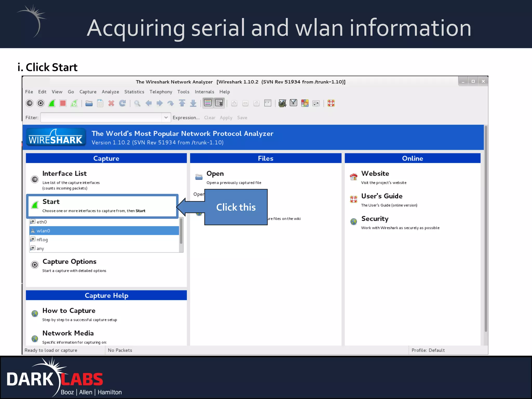This screenshot has width=532, height=399.
Task: Click the reload capture file toolbar icon
Action: (x=122, y=103)
